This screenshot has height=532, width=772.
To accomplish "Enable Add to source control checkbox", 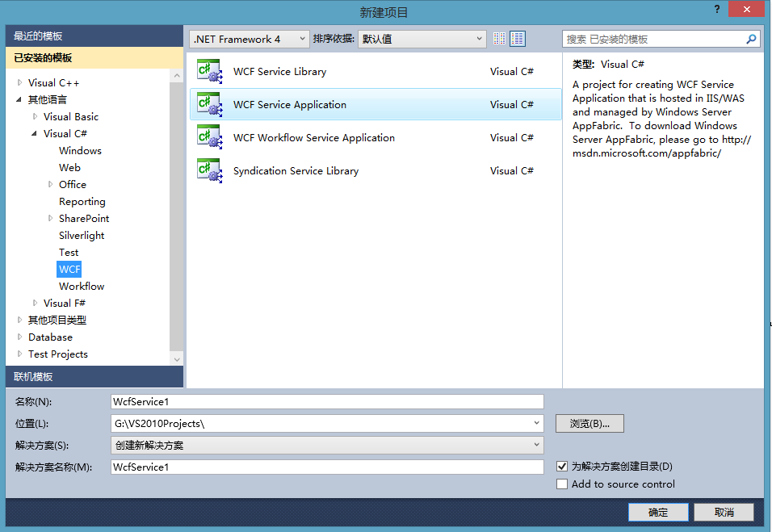I will [562, 484].
